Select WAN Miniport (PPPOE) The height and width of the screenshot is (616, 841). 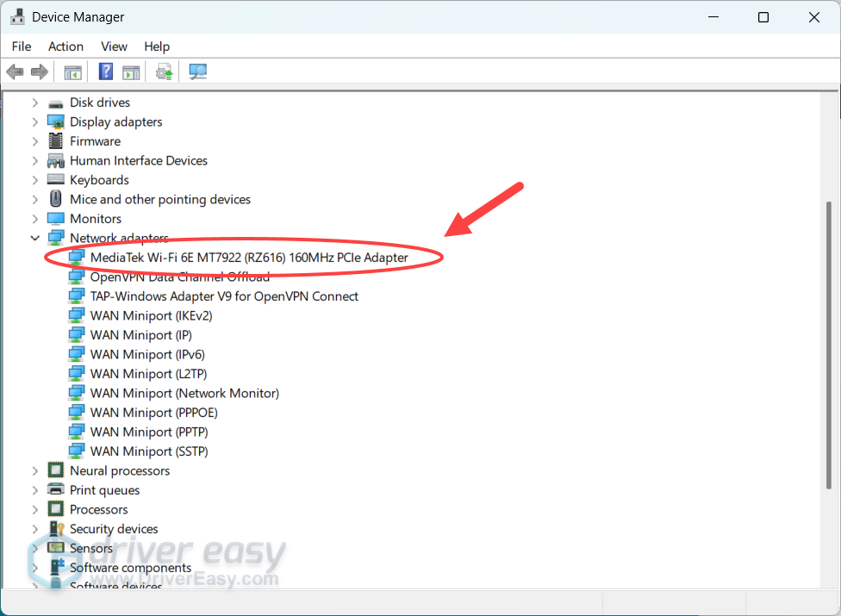[154, 412]
